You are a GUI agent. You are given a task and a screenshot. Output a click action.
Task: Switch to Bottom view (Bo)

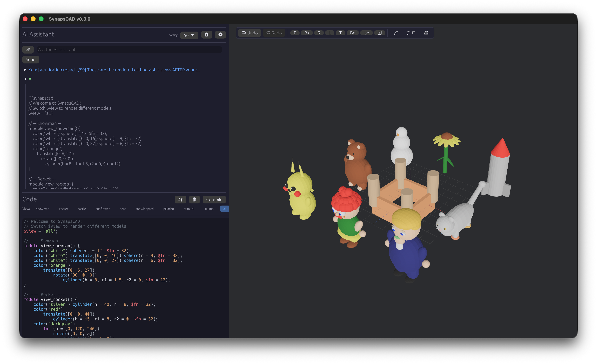coord(353,33)
